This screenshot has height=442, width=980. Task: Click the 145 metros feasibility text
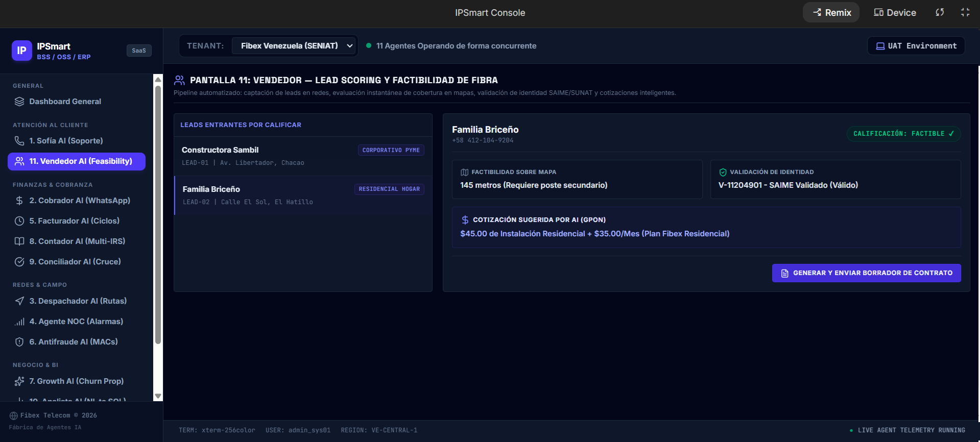click(x=534, y=185)
